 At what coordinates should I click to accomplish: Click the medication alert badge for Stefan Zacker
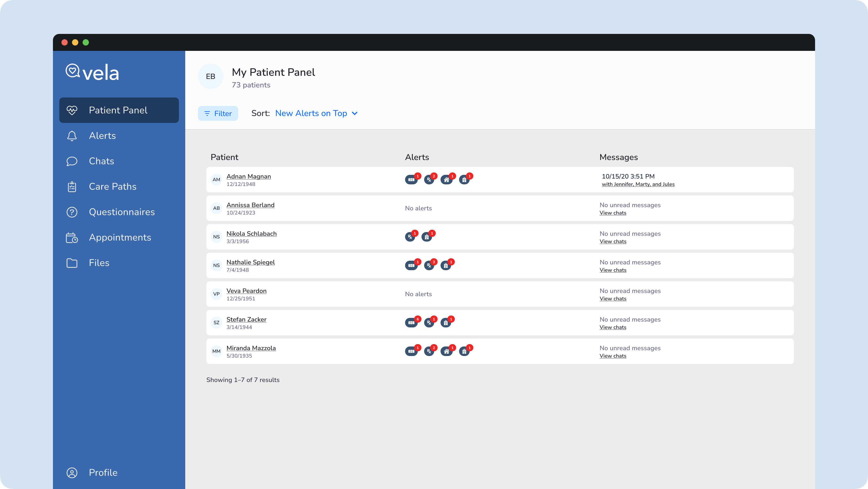(x=429, y=322)
